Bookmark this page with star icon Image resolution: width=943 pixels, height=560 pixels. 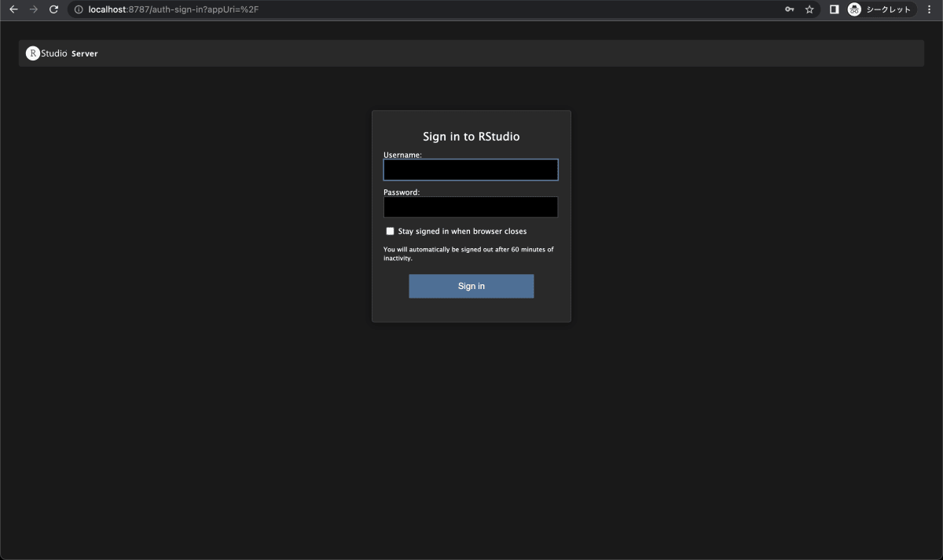[x=809, y=9]
